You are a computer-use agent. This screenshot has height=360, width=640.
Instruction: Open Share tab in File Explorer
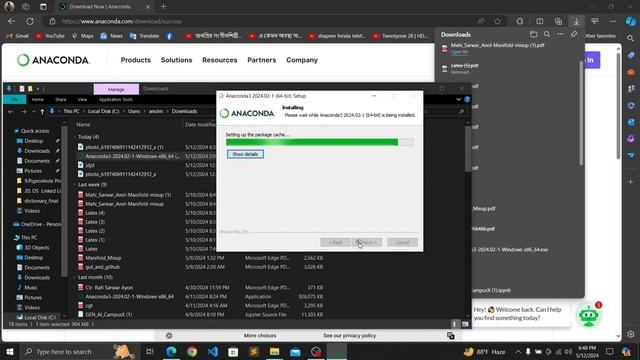pos(61,99)
